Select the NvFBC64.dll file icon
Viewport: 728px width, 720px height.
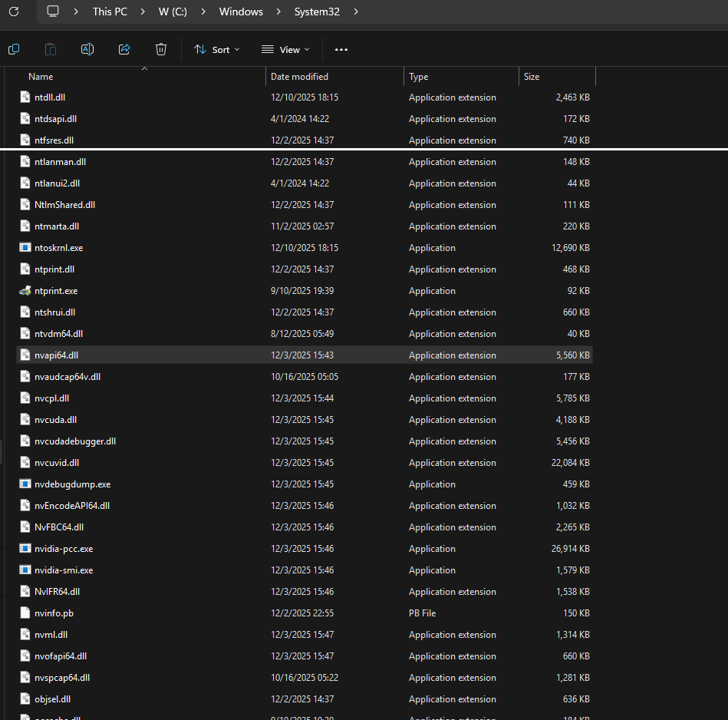(x=25, y=527)
